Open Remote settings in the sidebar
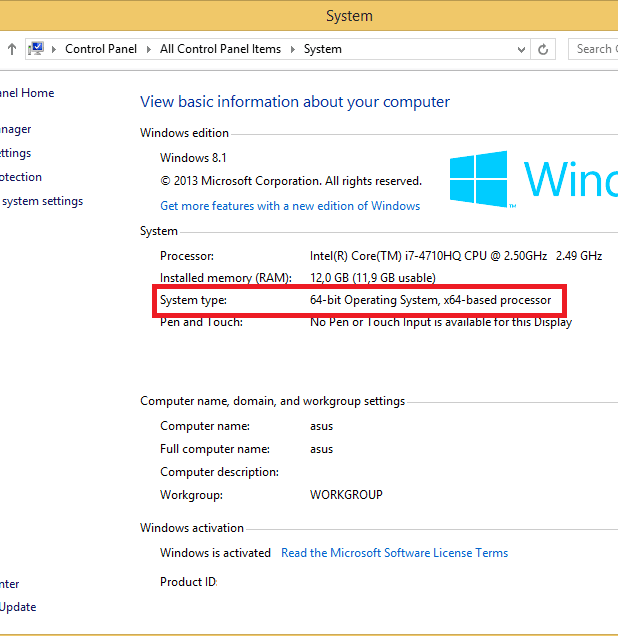The height and width of the screenshot is (636, 618). pyautogui.click(x=15, y=153)
